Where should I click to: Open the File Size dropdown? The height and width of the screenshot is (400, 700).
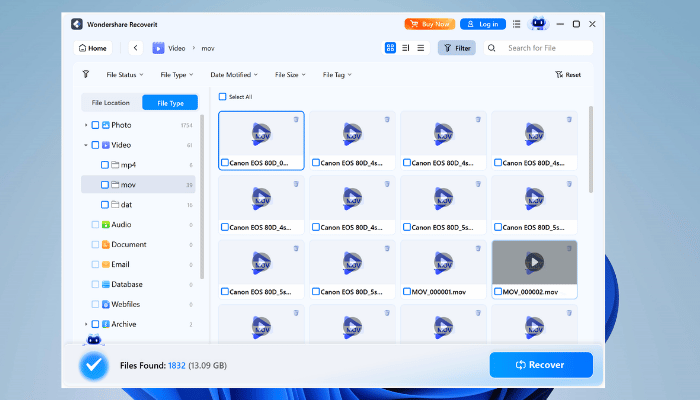point(290,75)
